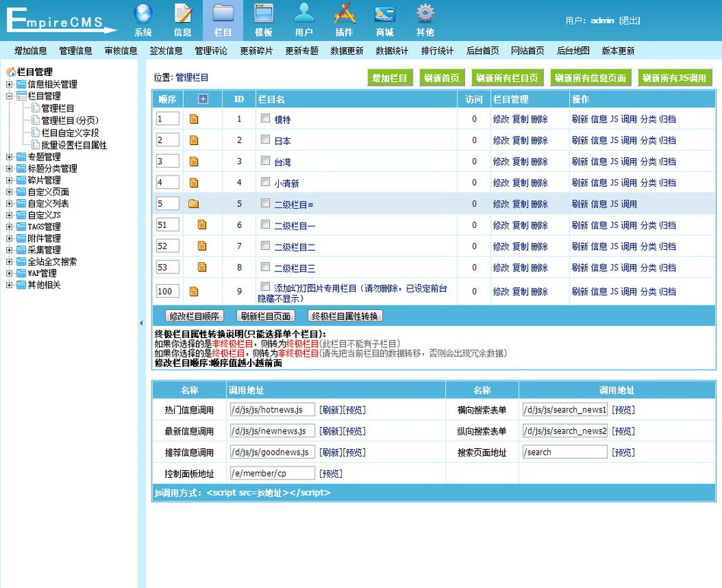The height and width of the screenshot is (588, 722).
Task: Expand the 信息相关管理 tree node
Action: (9, 84)
